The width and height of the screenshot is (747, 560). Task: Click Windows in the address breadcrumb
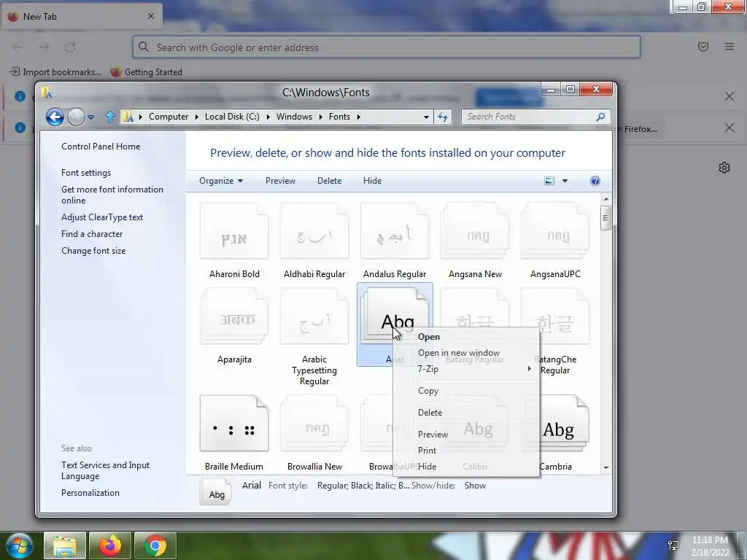tap(294, 117)
